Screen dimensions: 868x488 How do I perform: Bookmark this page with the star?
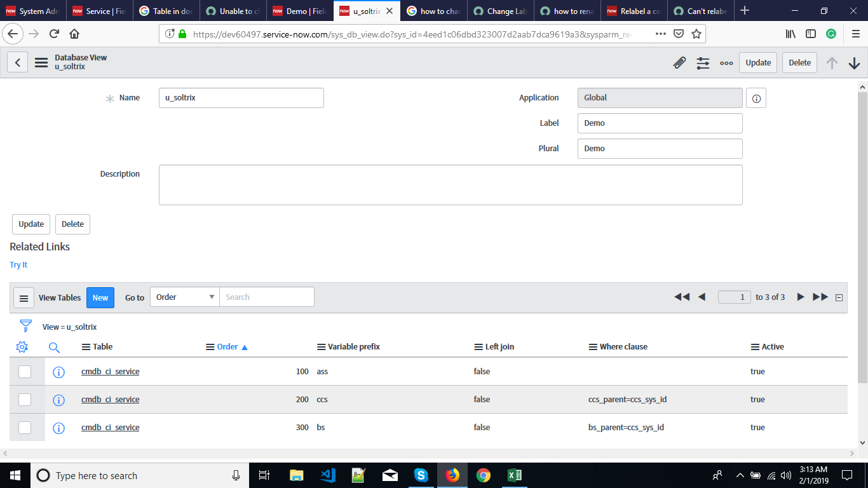click(x=696, y=34)
